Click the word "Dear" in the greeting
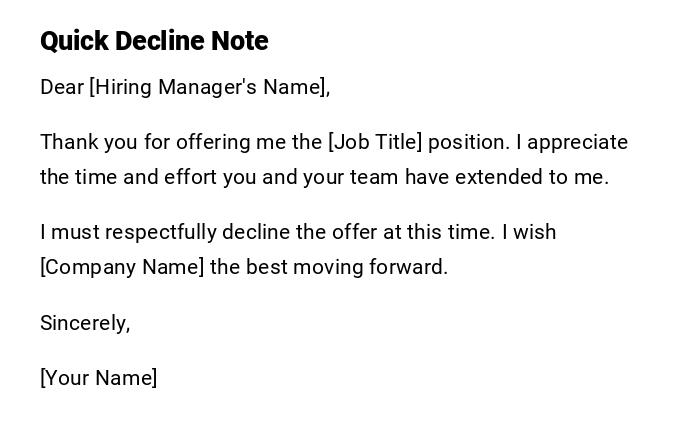700x440 pixels. click(x=62, y=87)
